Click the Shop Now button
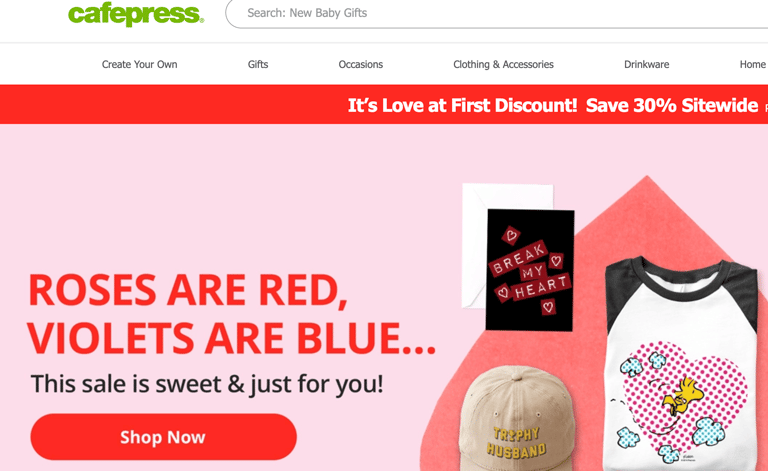768x471 pixels. click(x=164, y=437)
